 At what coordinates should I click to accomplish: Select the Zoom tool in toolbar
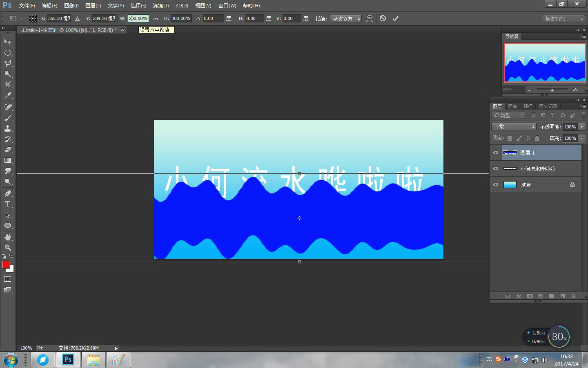[8, 248]
